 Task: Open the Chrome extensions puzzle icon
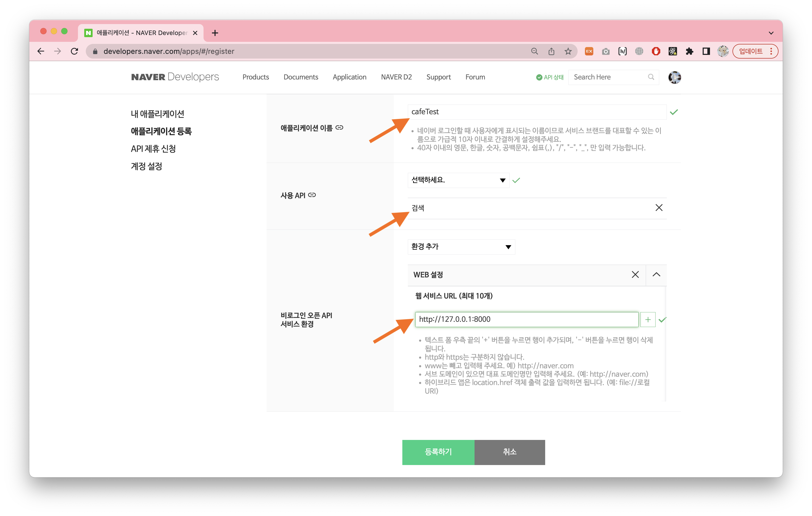689,51
